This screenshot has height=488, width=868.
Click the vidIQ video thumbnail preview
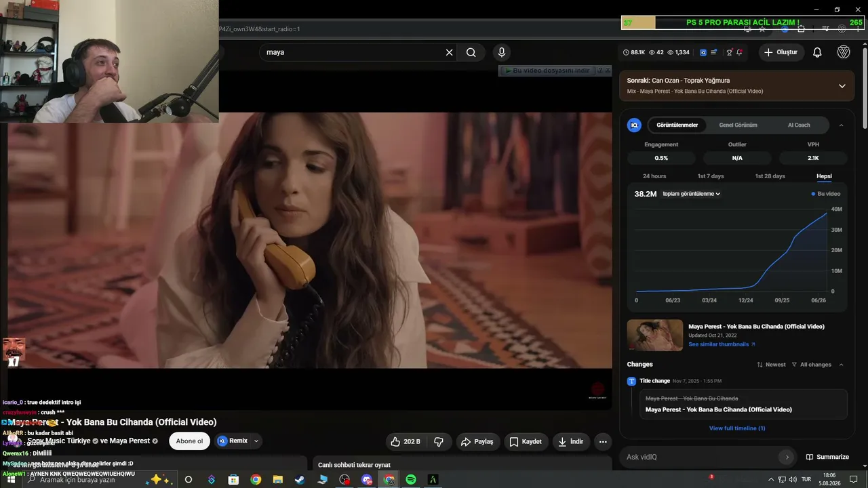655,335
